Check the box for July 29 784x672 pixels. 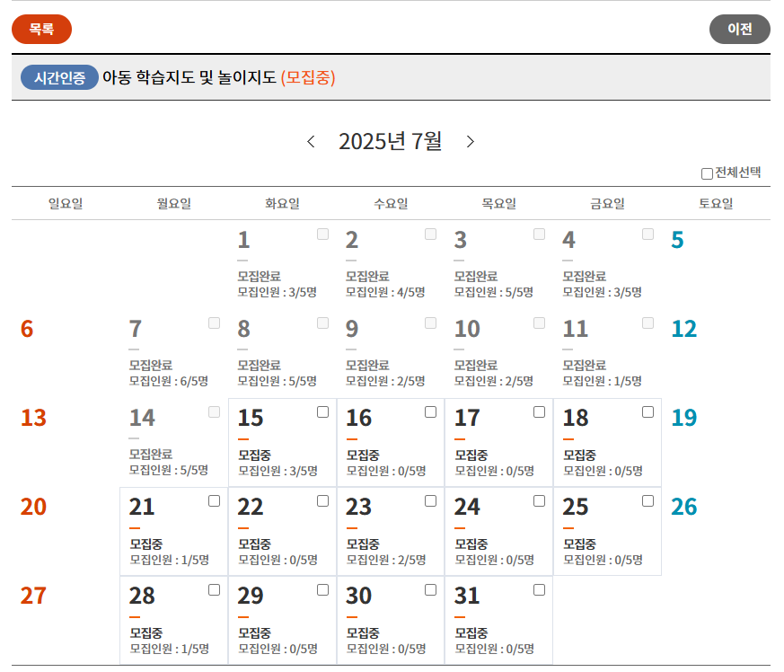[322, 590]
